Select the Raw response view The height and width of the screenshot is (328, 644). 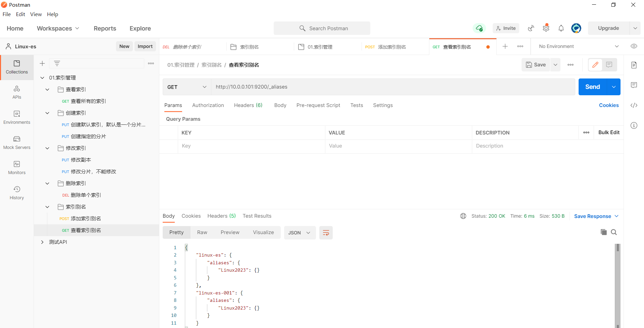(202, 232)
